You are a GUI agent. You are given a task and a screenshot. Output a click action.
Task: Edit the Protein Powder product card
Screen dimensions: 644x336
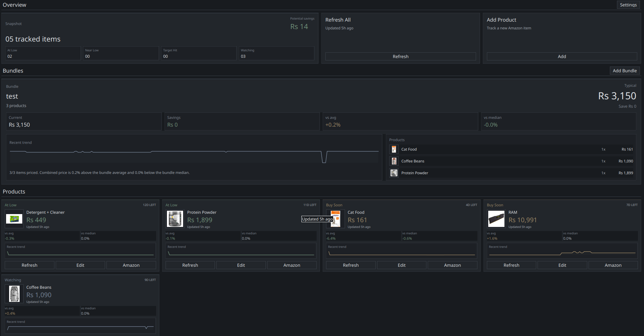click(x=241, y=265)
